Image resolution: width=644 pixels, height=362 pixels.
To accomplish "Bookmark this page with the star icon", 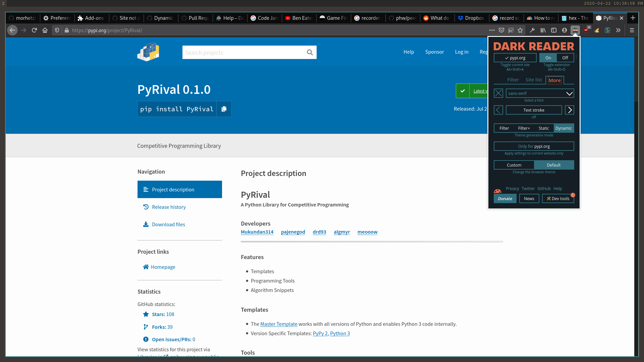I will click(x=520, y=30).
